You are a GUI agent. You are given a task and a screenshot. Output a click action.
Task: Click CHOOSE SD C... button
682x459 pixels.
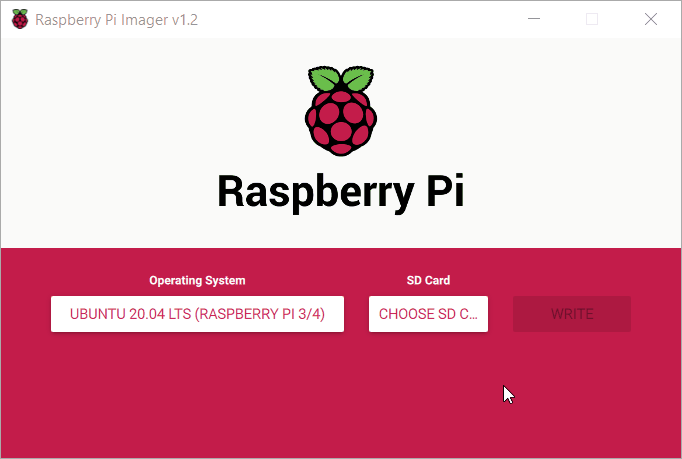(x=428, y=314)
